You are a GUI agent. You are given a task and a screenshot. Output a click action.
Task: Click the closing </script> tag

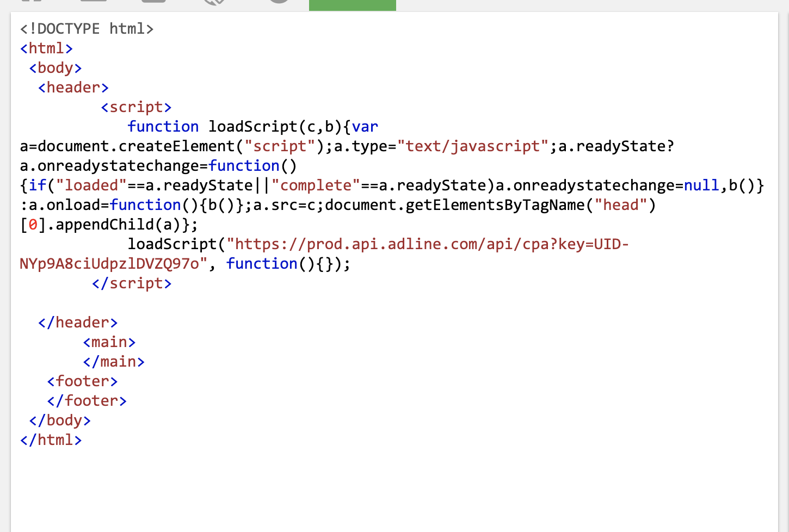(x=132, y=283)
